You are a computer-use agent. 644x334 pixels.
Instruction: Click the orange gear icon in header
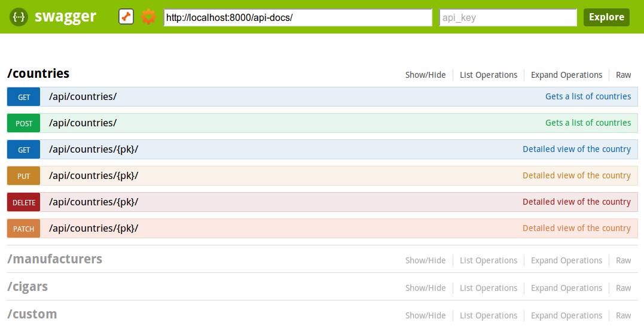point(148,17)
